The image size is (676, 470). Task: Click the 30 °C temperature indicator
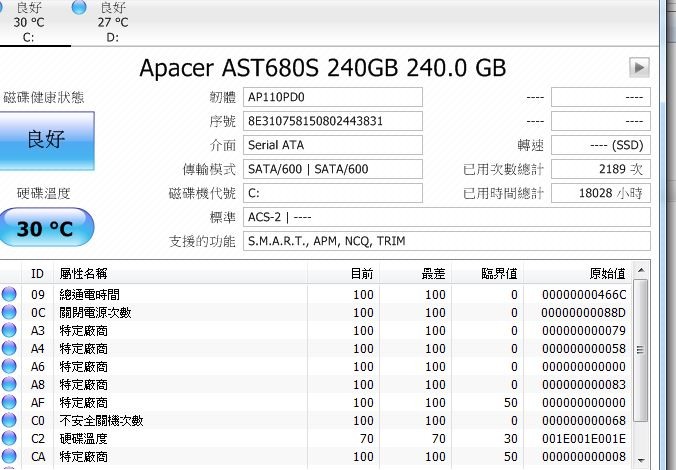(x=45, y=228)
